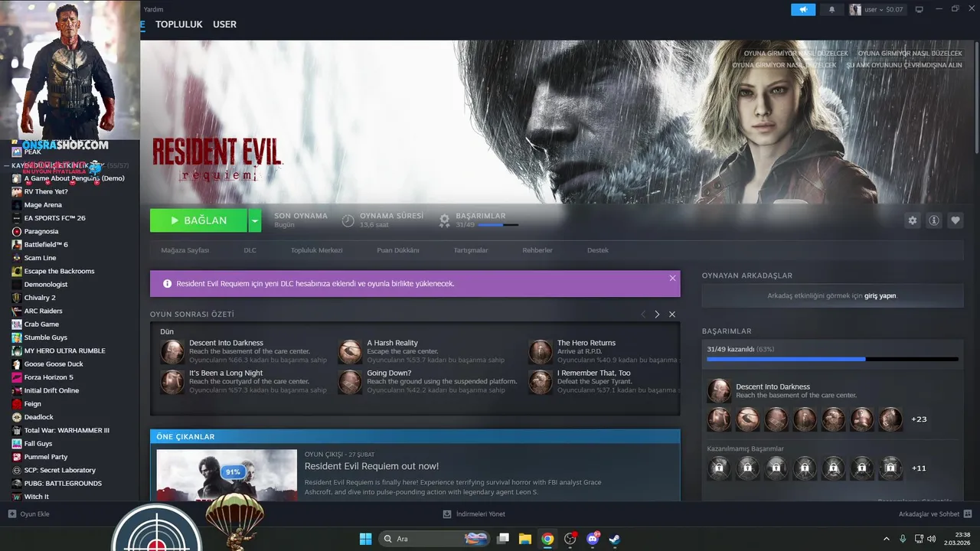980x551 pixels.
Task: Open Puan Dükkânı tab
Action: pyautogui.click(x=398, y=250)
